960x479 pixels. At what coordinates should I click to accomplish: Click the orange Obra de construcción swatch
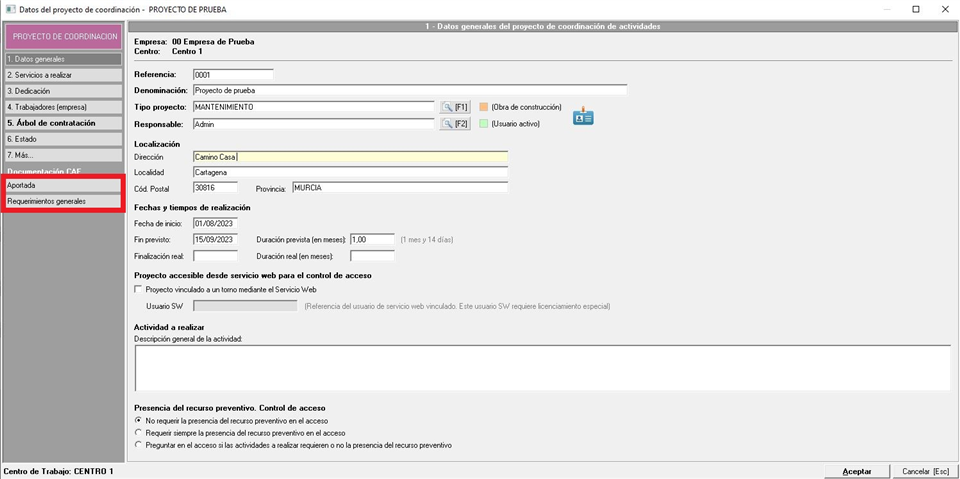[x=484, y=107]
